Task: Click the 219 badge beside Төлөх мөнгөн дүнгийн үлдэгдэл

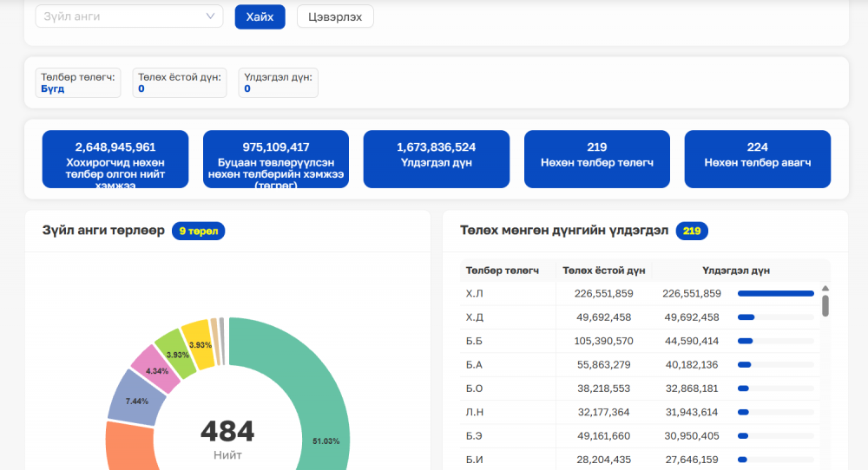Action: pyautogui.click(x=692, y=232)
